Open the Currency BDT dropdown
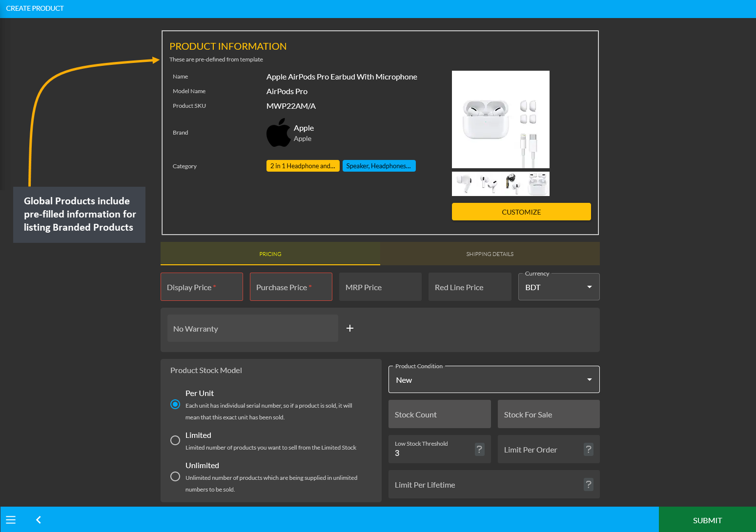 (559, 287)
